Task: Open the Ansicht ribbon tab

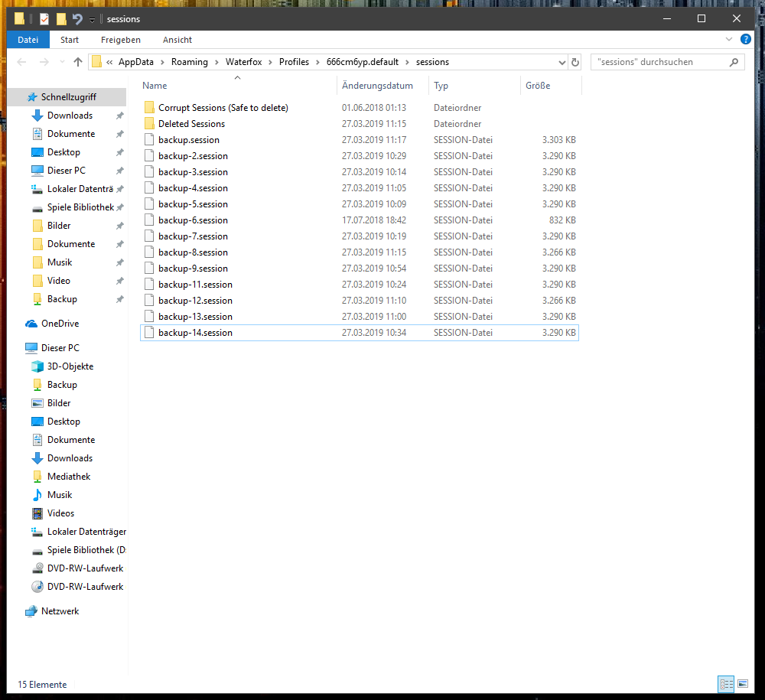Action: coord(177,40)
